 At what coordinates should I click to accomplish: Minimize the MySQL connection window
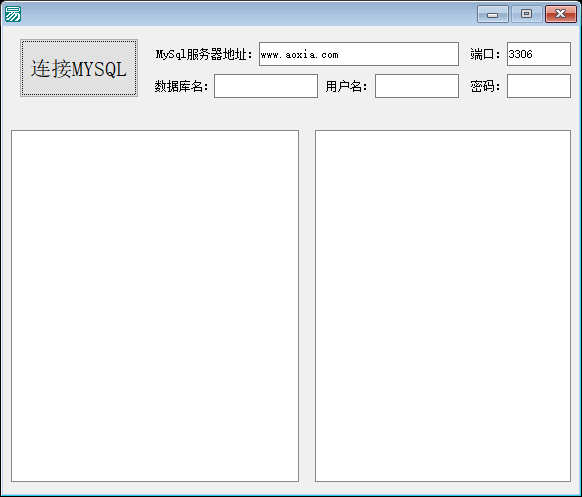[x=493, y=14]
